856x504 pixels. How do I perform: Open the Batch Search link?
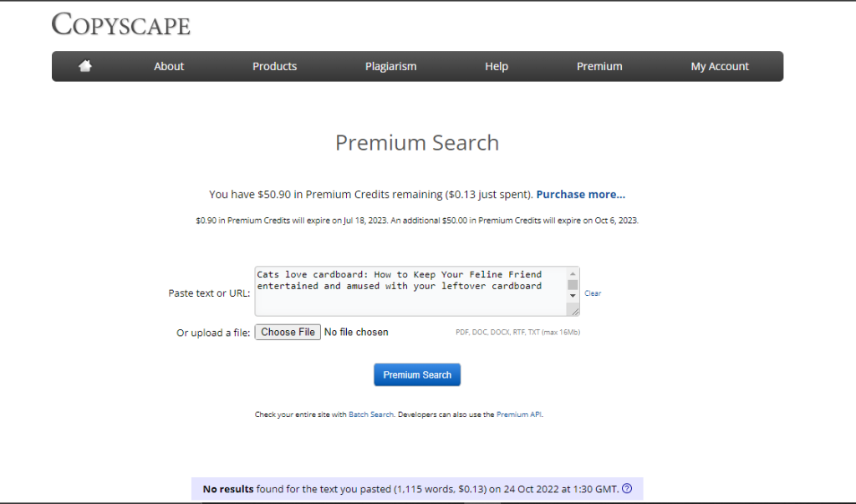[371, 415]
